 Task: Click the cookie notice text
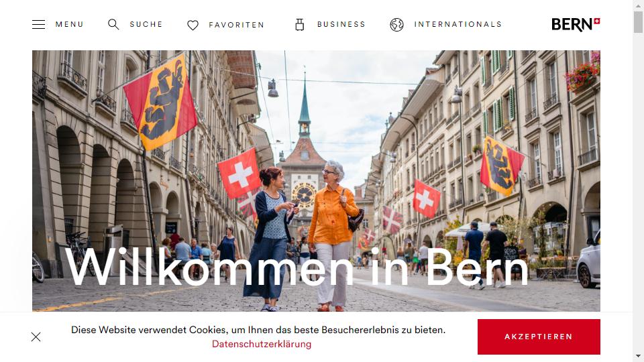(258, 330)
